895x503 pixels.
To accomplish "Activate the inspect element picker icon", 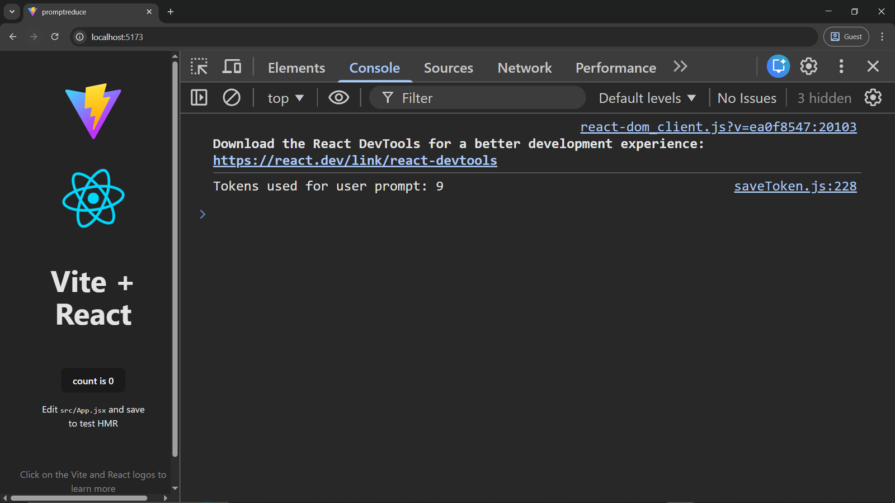I will [x=200, y=67].
